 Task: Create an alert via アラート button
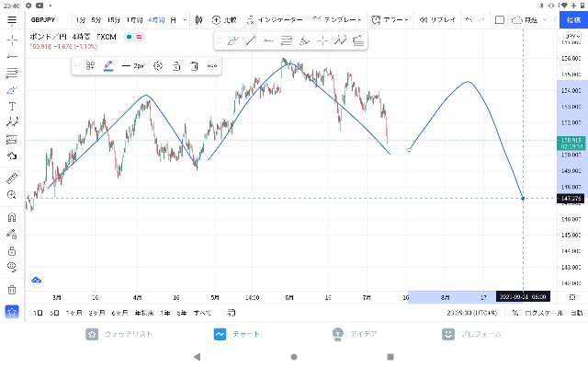(390, 20)
